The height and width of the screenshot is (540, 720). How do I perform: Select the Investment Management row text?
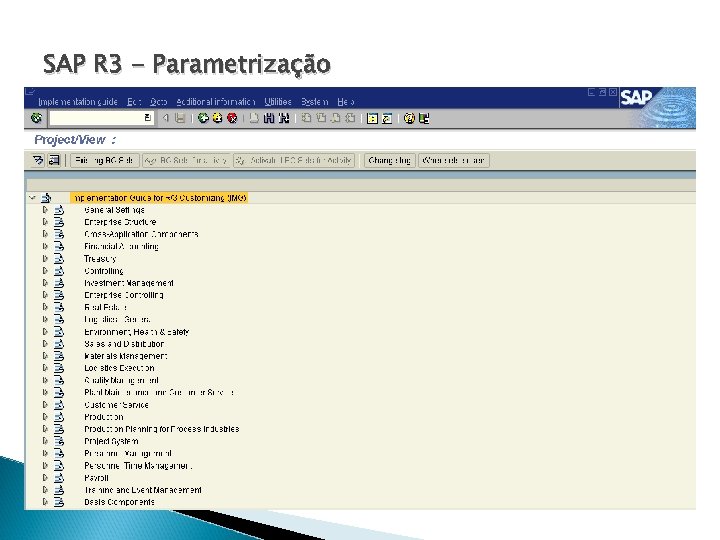(x=129, y=283)
